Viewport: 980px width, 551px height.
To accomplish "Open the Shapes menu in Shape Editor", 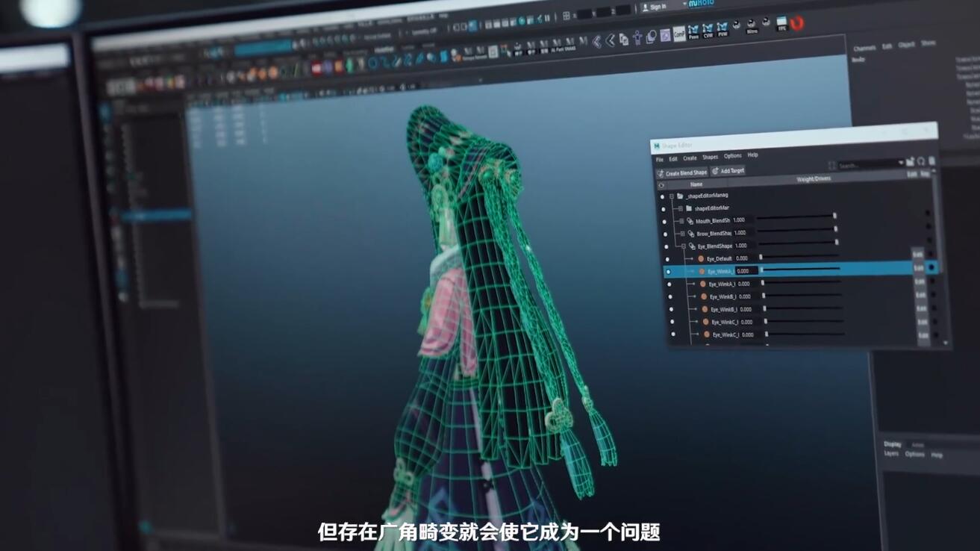I will point(711,158).
